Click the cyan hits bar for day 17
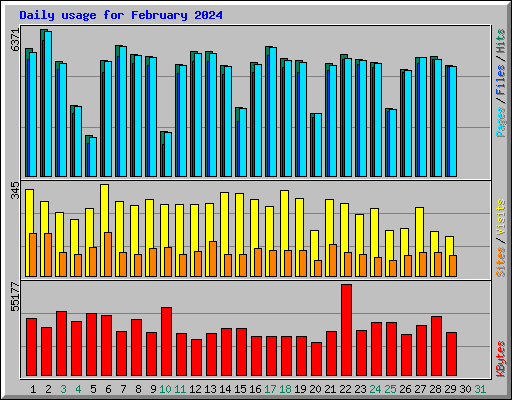This screenshot has width=512, height=400. tap(273, 112)
